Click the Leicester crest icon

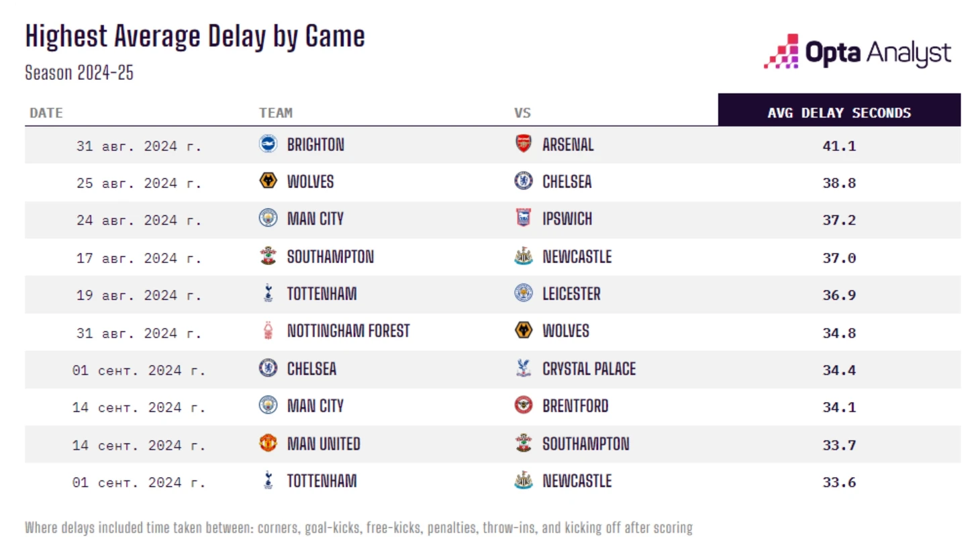click(523, 293)
